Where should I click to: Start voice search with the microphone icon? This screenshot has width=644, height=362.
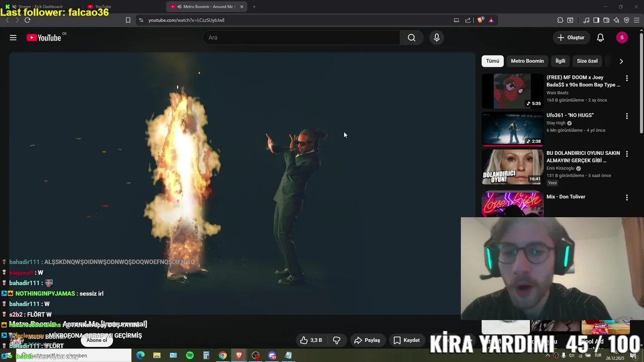tap(437, 38)
